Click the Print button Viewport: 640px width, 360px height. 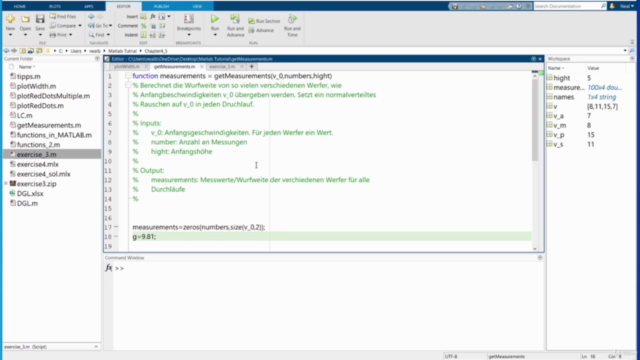pos(58,35)
